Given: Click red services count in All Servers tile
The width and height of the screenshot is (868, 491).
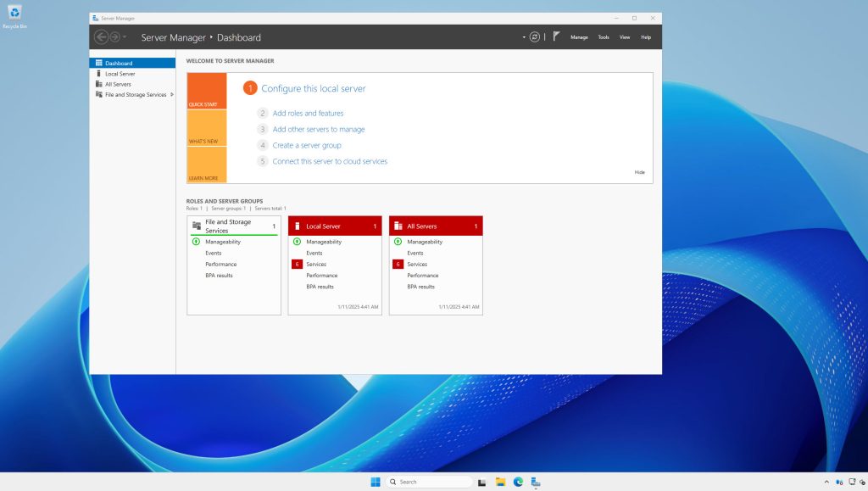Looking at the screenshot, I should (x=398, y=264).
